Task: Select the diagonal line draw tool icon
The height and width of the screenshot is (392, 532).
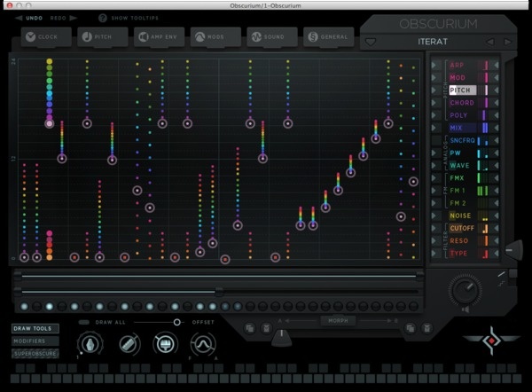Action: point(129,345)
